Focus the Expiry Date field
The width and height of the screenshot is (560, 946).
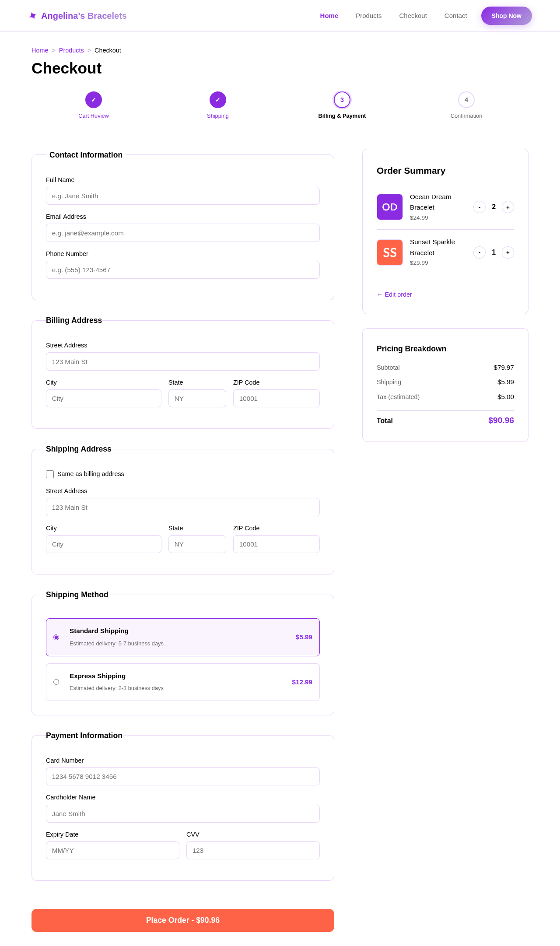[x=112, y=851]
